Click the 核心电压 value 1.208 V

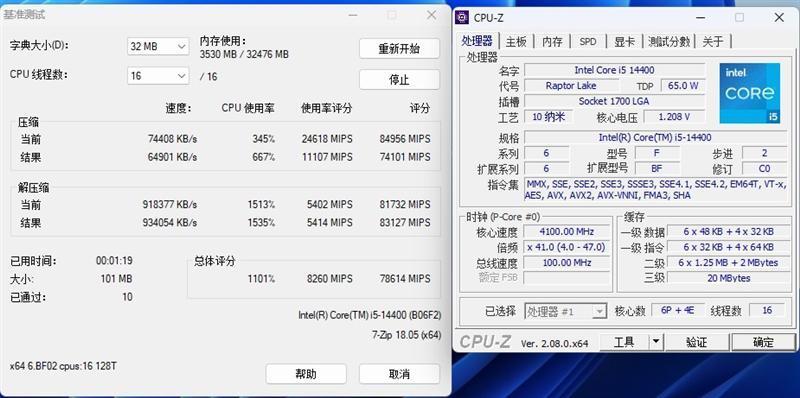pyautogui.click(x=674, y=117)
